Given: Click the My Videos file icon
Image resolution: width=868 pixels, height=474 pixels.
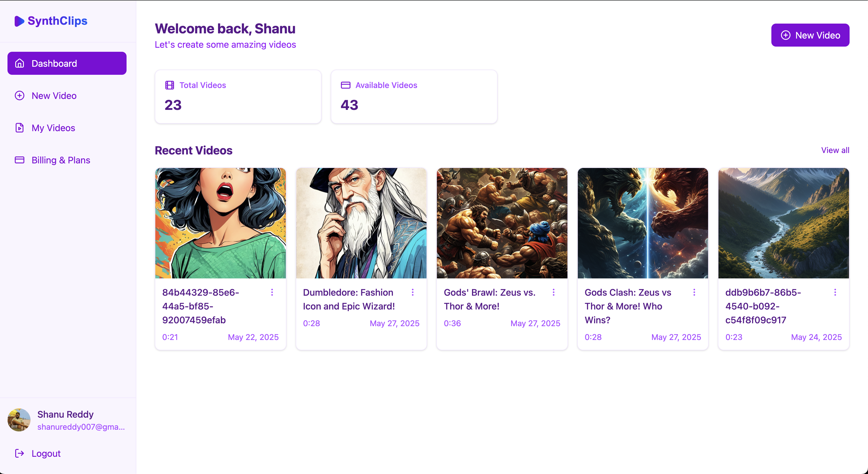Looking at the screenshot, I should [20, 128].
